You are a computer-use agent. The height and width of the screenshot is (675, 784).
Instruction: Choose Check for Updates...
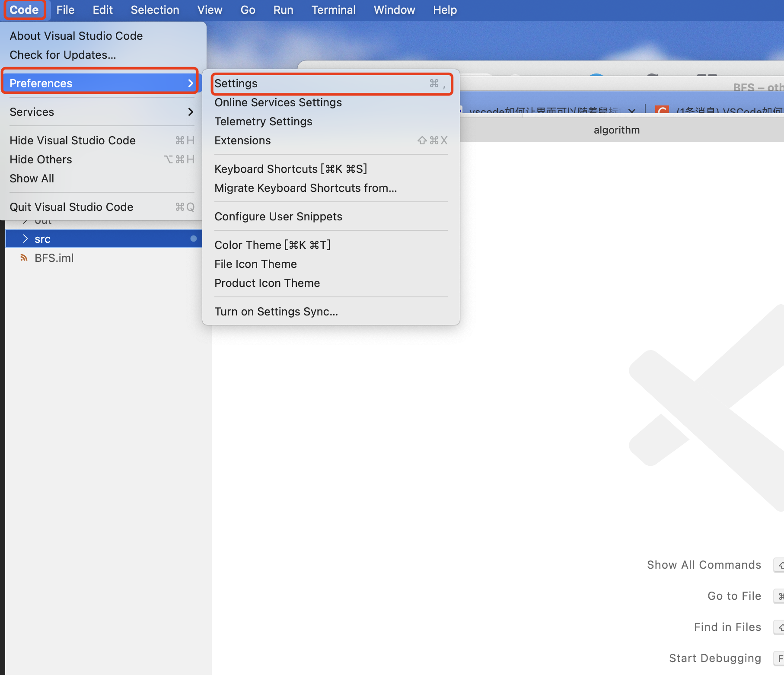click(x=103, y=55)
